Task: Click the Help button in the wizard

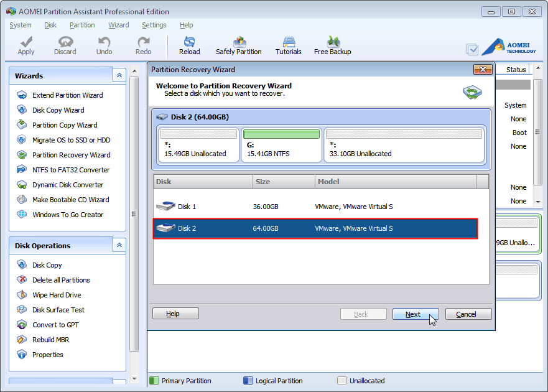Action: (x=175, y=314)
